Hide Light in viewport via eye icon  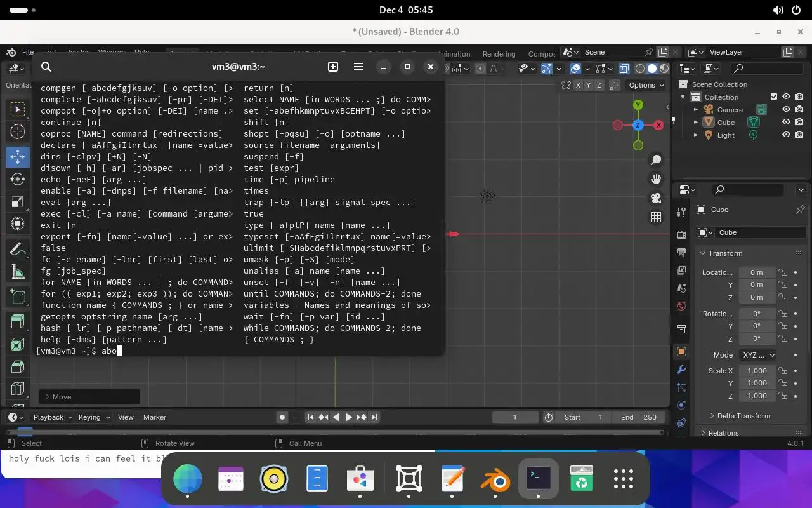point(786,135)
